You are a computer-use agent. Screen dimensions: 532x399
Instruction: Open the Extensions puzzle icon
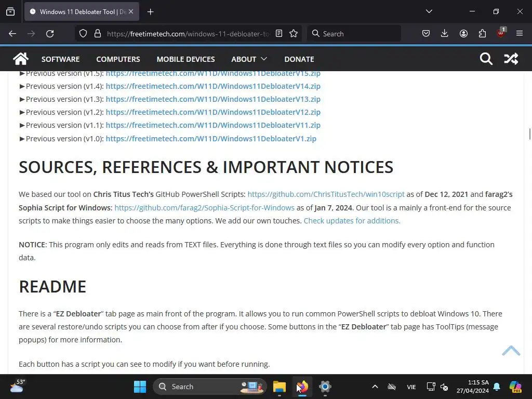coord(482,34)
